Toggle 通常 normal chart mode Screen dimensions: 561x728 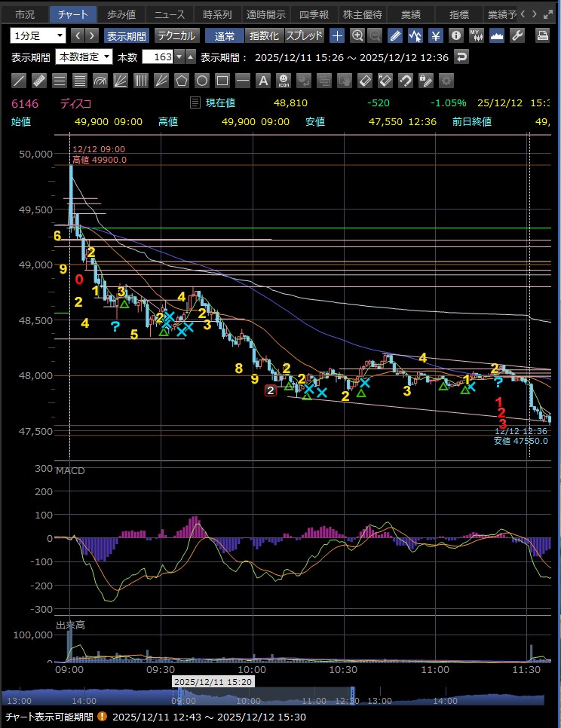[224, 35]
